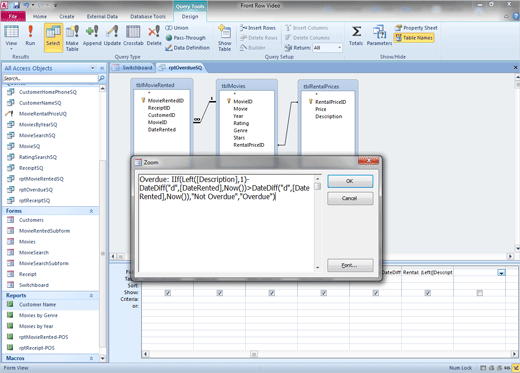Select the rptOverdueSQ document tab
520x373 pixels.
pos(181,68)
